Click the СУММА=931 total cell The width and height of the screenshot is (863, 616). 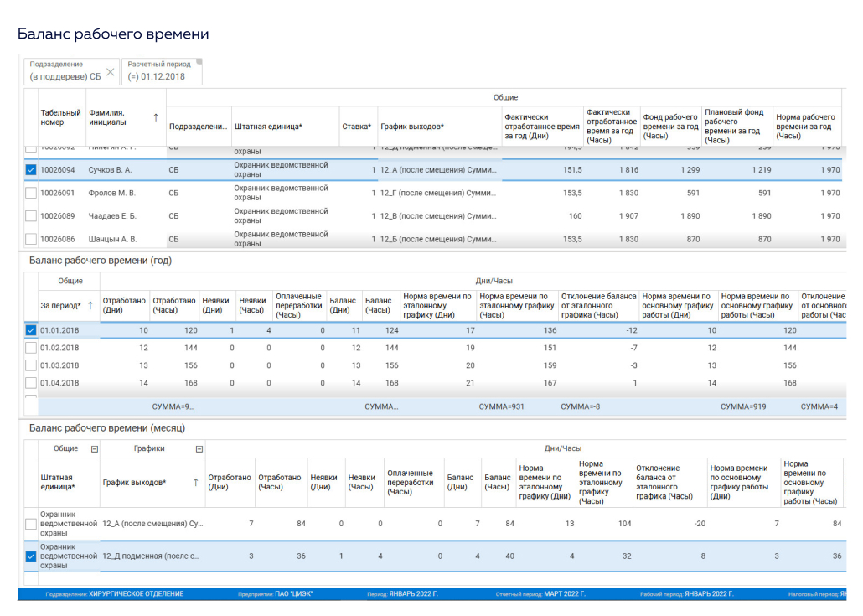pyautogui.click(x=501, y=406)
